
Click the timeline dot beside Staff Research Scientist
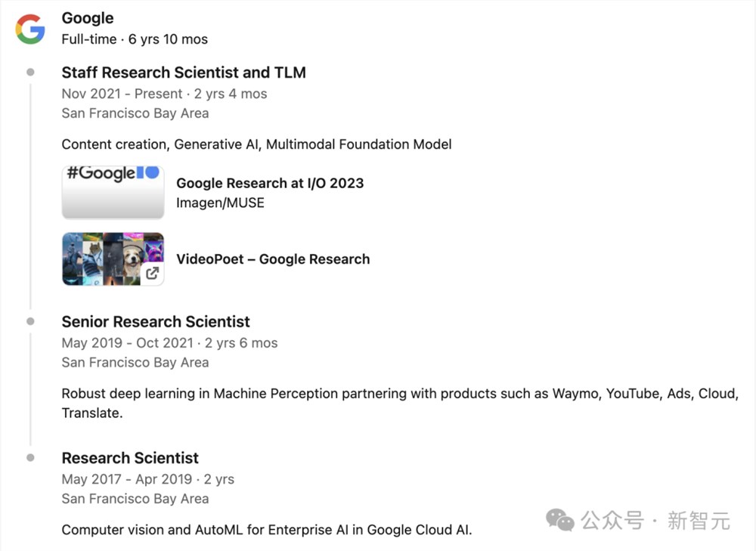[30, 71]
